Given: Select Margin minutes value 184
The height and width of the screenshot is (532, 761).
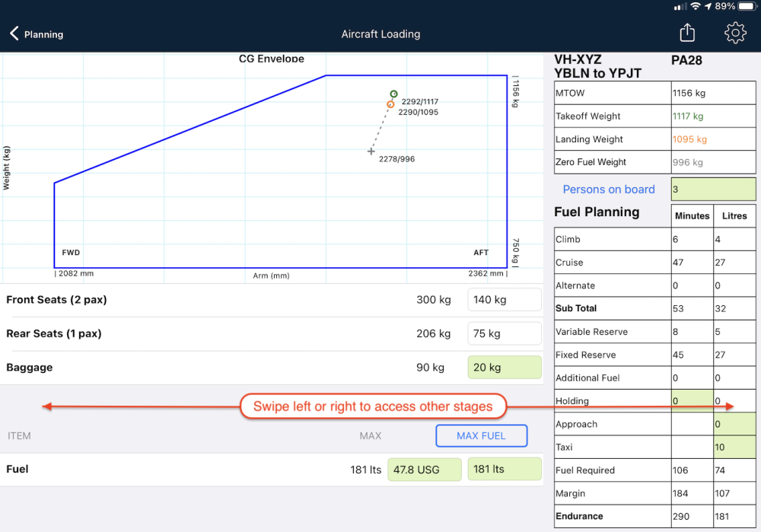Looking at the screenshot, I should coord(692,493).
